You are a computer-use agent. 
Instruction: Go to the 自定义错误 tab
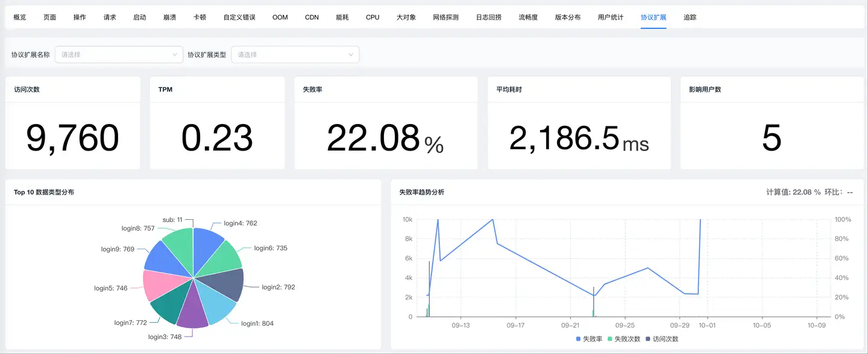[239, 17]
